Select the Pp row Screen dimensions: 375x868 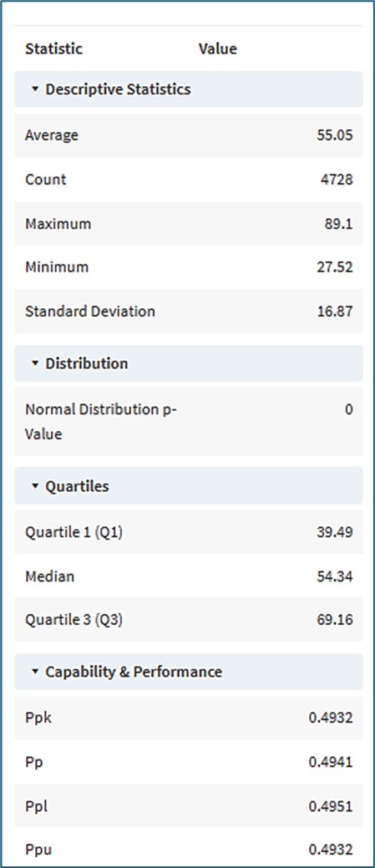189,762
